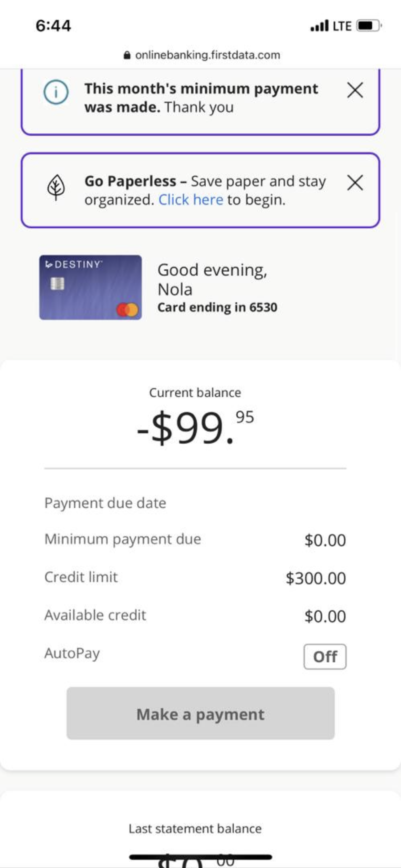Image resolution: width=401 pixels, height=868 pixels.
Task: Tap the info icon in payment notice
Action: 56,92
